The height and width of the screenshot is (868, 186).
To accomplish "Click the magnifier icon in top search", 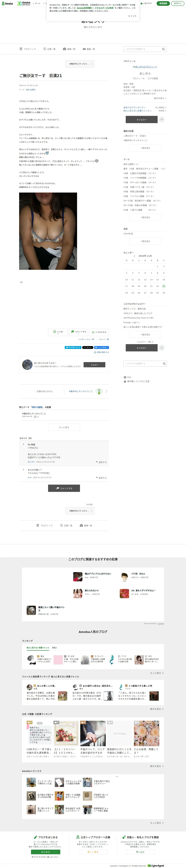I will point(163,49).
